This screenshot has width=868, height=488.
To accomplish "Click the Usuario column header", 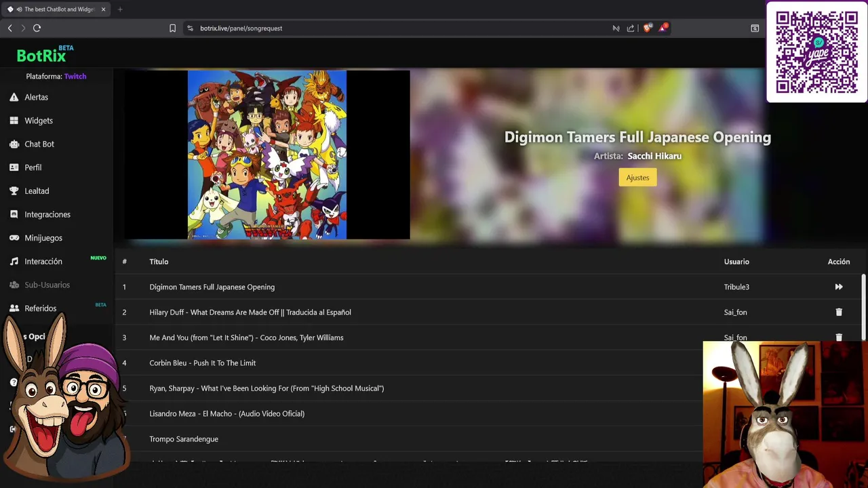I will [x=736, y=262].
